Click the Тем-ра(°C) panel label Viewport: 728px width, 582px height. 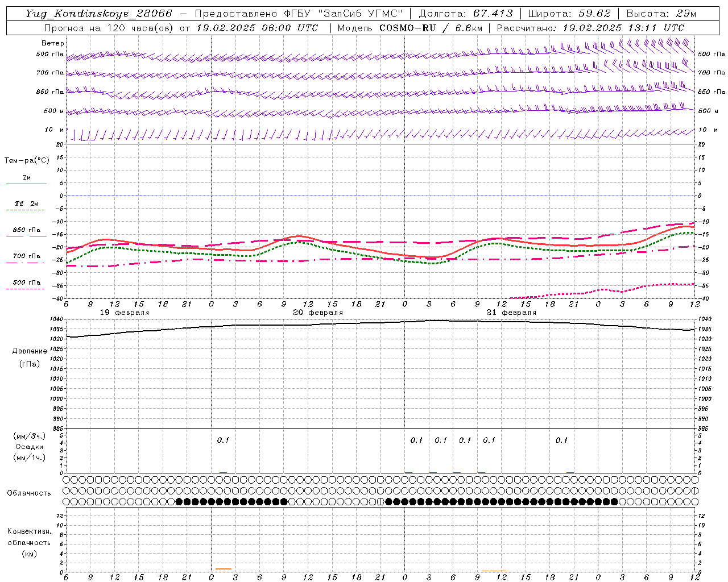click(x=27, y=161)
